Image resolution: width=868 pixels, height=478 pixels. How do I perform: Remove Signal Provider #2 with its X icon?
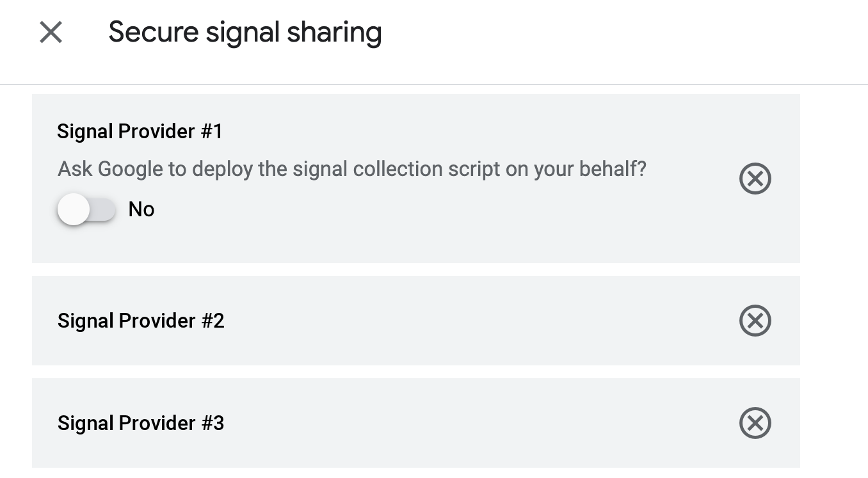[755, 321]
